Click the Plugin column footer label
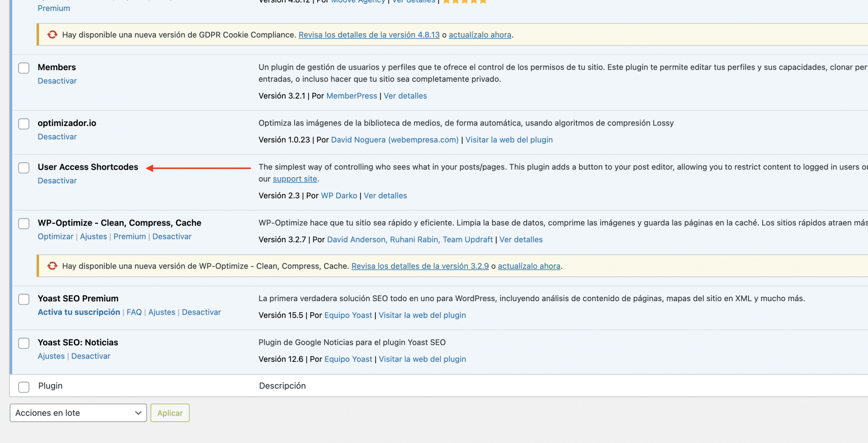Image resolution: width=868 pixels, height=443 pixels. [50, 386]
